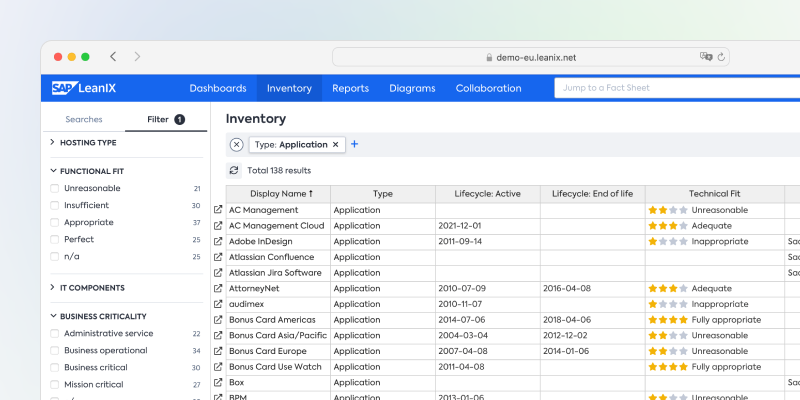The height and width of the screenshot is (400, 800).
Task: Click Bonus Card Americas' Fully appropriate rating
Action: point(668,320)
